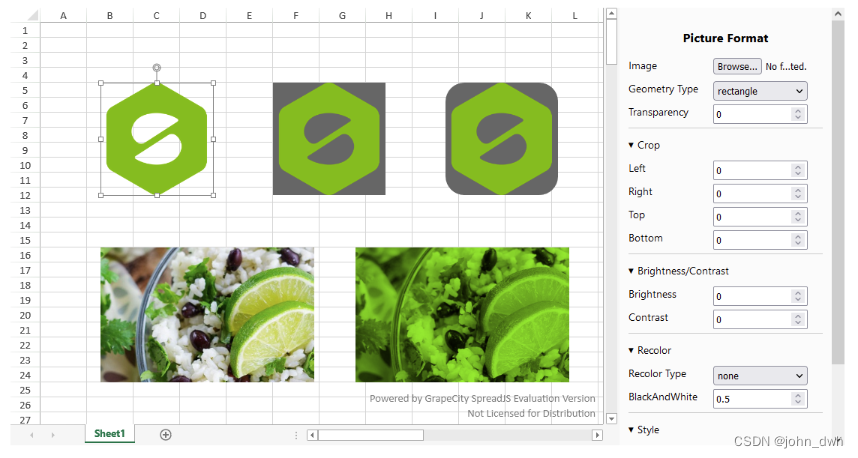Select row 1 header
The height and width of the screenshot is (458, 858).
click(x=25, y=31)
